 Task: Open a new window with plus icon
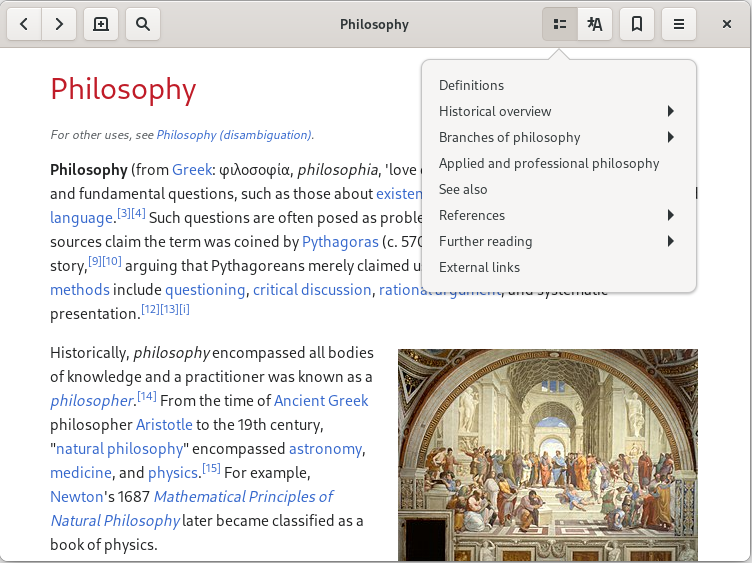coord(101,24)
